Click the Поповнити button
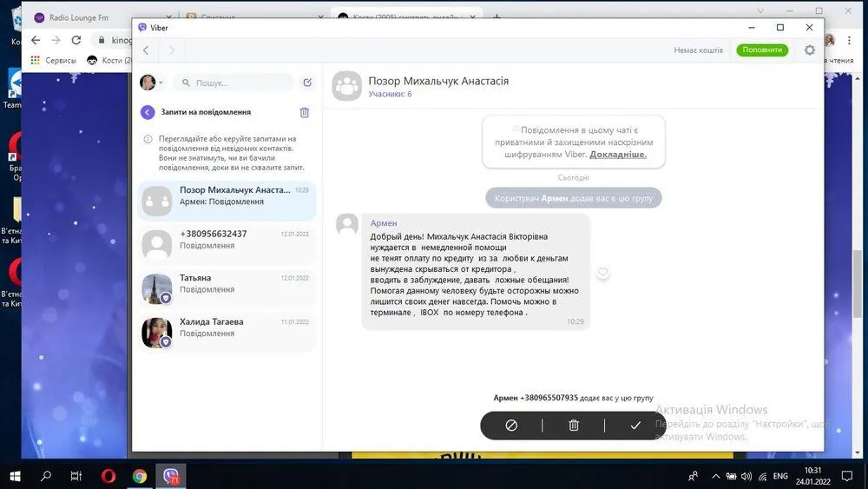 (762, 50)
